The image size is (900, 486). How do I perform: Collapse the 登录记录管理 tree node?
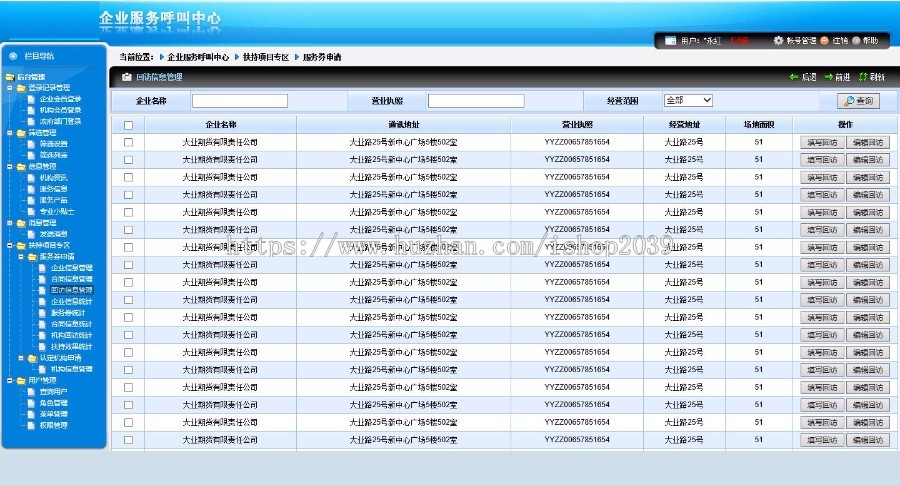click(x=10, y=88)
